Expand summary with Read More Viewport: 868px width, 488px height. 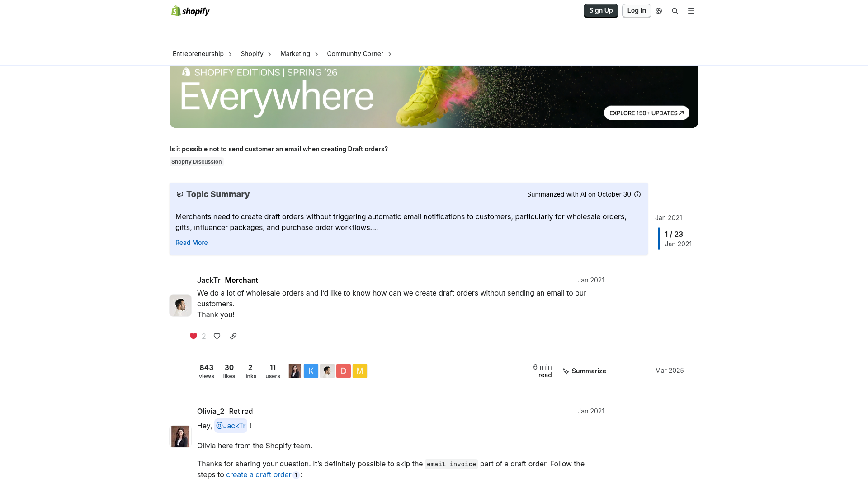click(192, 243)
